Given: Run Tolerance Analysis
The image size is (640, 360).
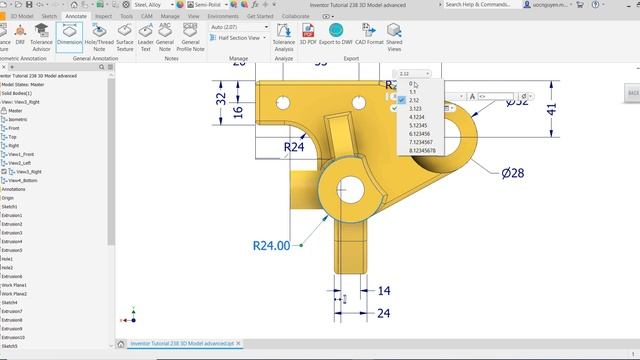Looking at the screenshot, I should (284, 37).
